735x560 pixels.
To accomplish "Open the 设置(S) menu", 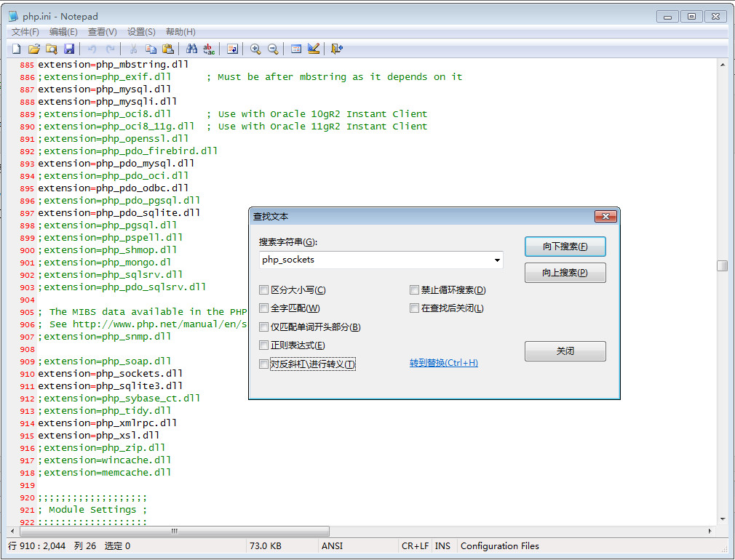I will pyautogui.click(x=143, y=31).
